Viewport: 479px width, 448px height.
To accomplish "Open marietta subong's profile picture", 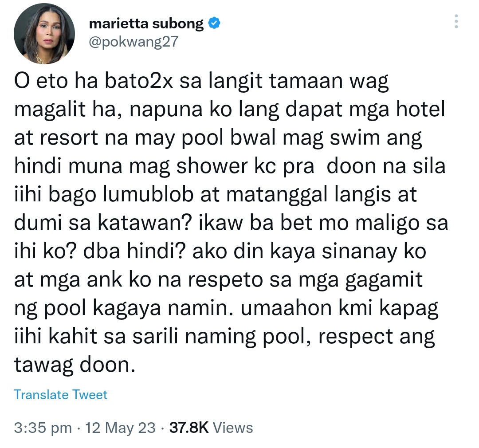I will click(44, 34).
